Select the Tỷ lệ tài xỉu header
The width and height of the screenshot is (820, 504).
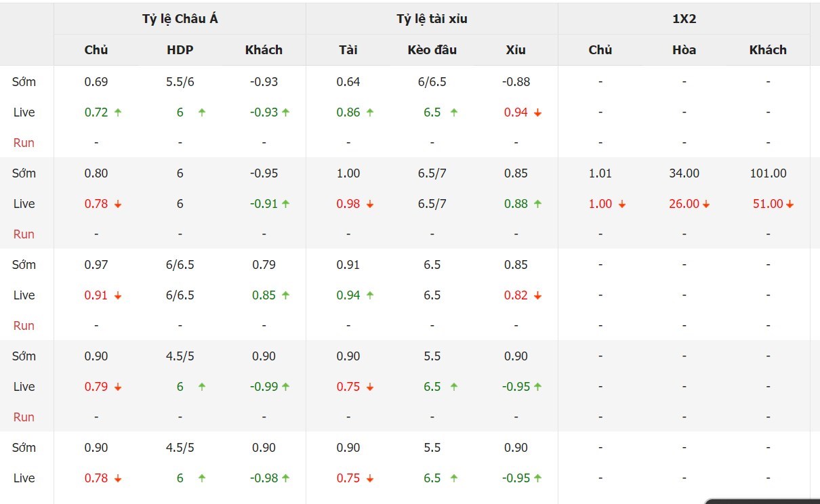pyautogui.click(x=432, y=19)
